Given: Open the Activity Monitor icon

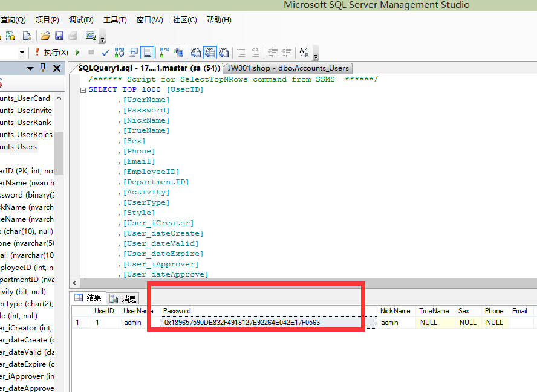Looking at the screenshot, I should [x=91, y=36].
